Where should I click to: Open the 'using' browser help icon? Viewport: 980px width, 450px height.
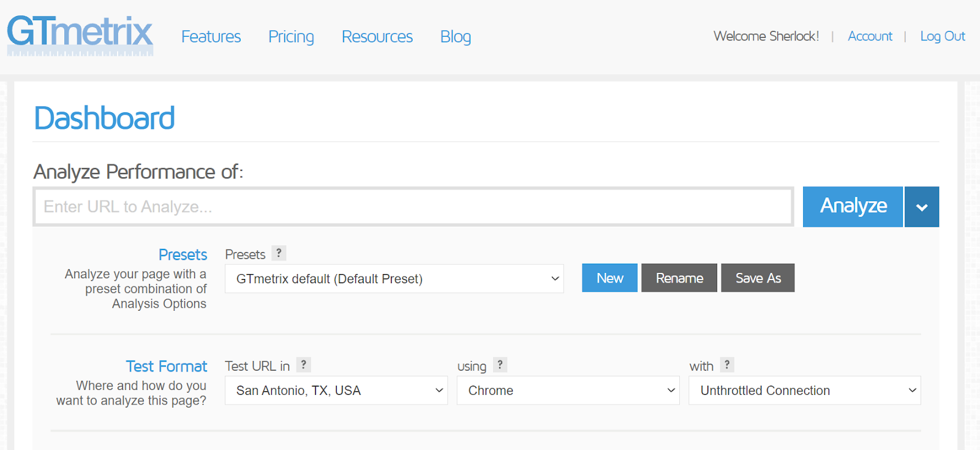click(x=500, y=365)
